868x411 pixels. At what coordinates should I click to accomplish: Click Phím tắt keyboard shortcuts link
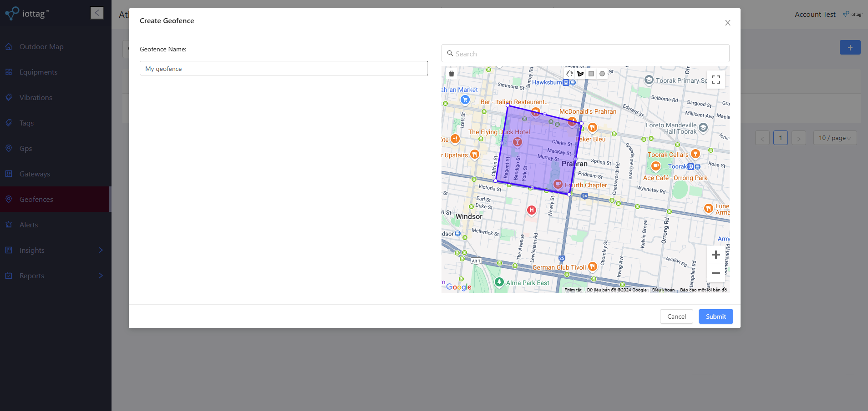click(x=573, y=290)
